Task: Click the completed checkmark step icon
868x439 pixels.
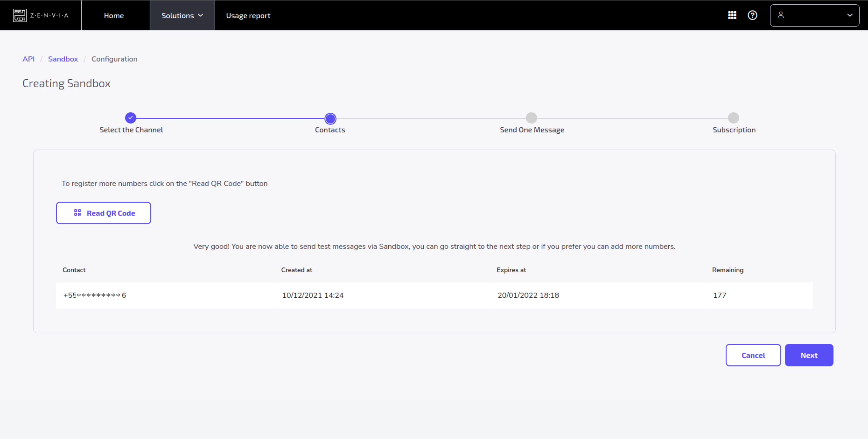Action: click(x=131, y=118)
